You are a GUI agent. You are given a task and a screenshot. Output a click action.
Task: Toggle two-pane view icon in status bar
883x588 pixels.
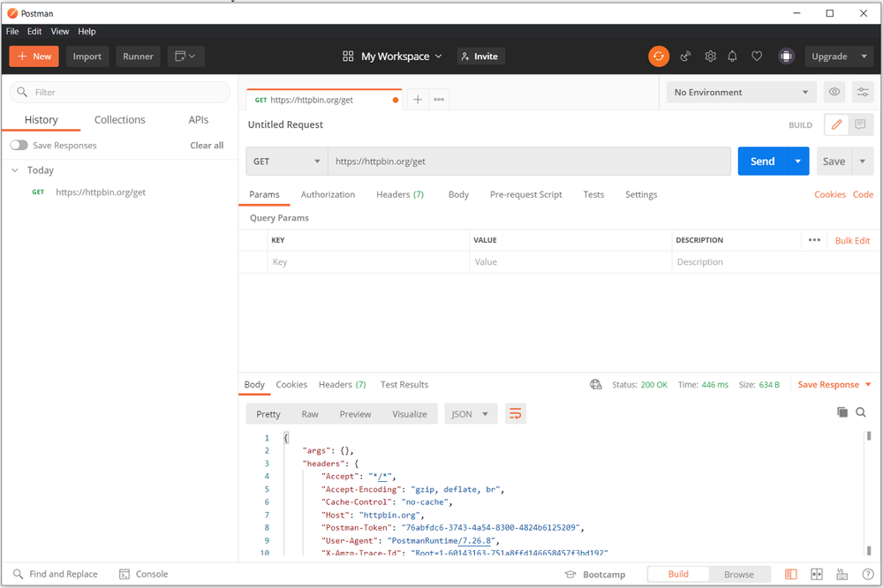(816, 574)
